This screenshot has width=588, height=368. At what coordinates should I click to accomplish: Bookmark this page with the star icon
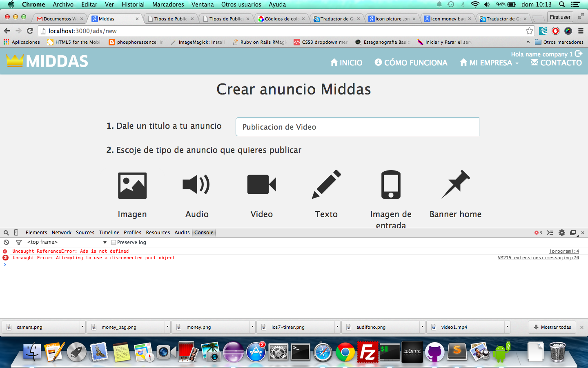click(x=530, y=31)
